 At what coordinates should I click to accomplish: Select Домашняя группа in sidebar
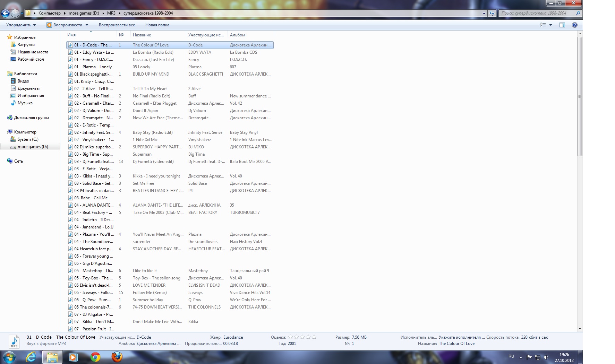pos(32,118)
